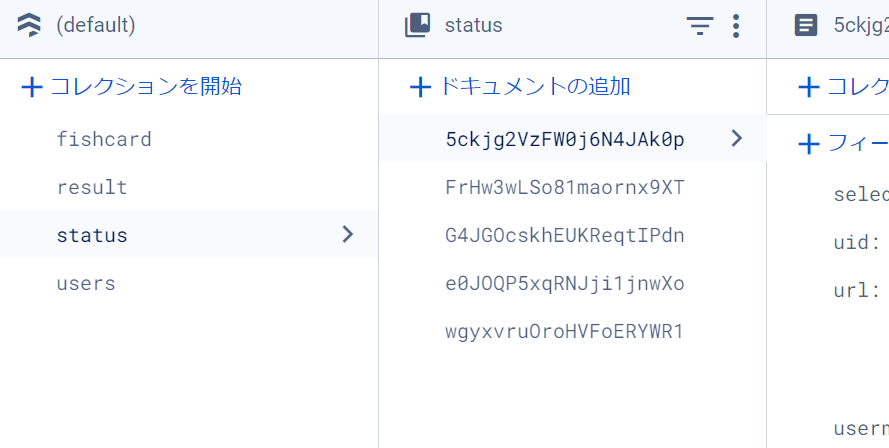
Task: Select document G4JGOcskhEUKReqtIPdn
Action: pyautogui.click(x=565, y=235)
